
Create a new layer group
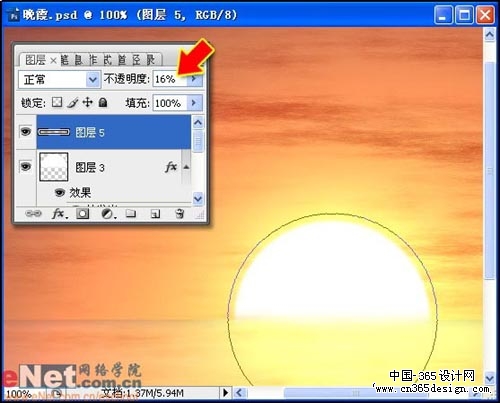pyautogui.click(x=131, y=213)
